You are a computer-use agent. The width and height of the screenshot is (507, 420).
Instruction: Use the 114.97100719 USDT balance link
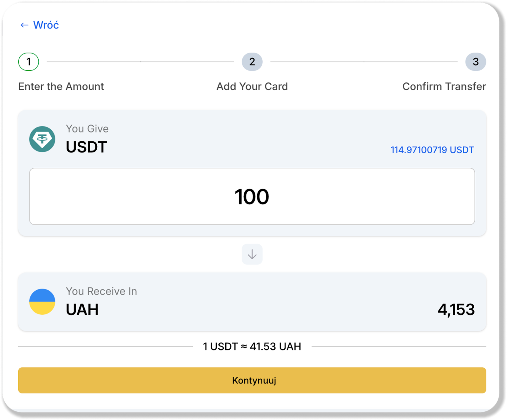pos(432,150)
